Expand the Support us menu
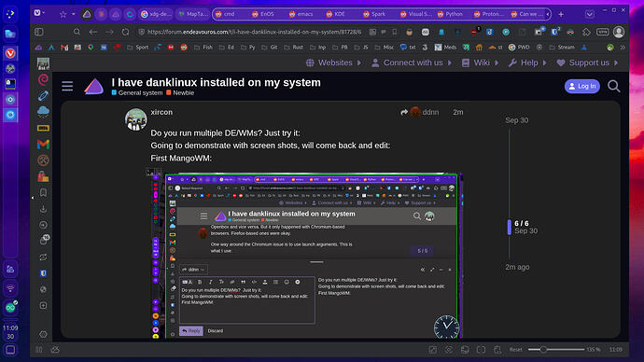Viewport: 644px width, 362px height. pyautogui.click(x=587, y=63)
